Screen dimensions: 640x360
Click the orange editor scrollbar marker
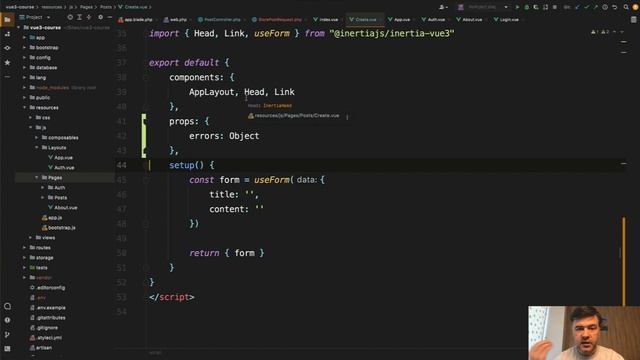(x=623, y=261)
